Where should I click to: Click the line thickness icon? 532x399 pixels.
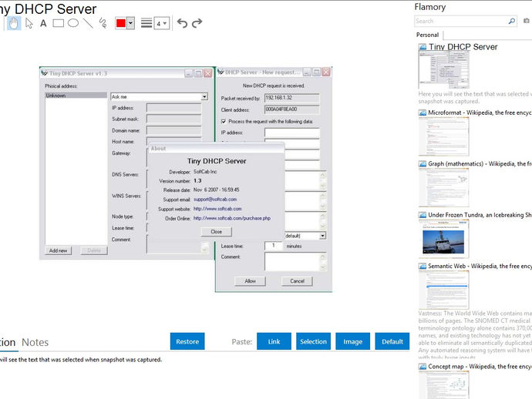pos(146,23)
